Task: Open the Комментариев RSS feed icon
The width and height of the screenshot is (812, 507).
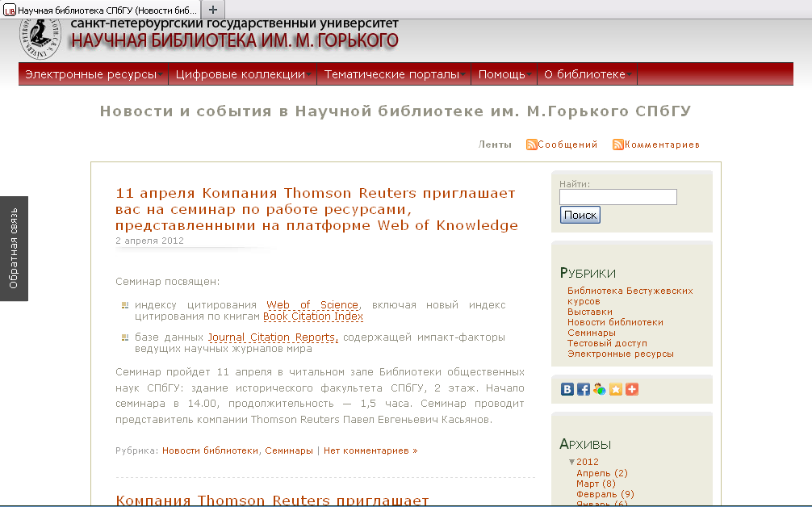Action: click(617, 145)
